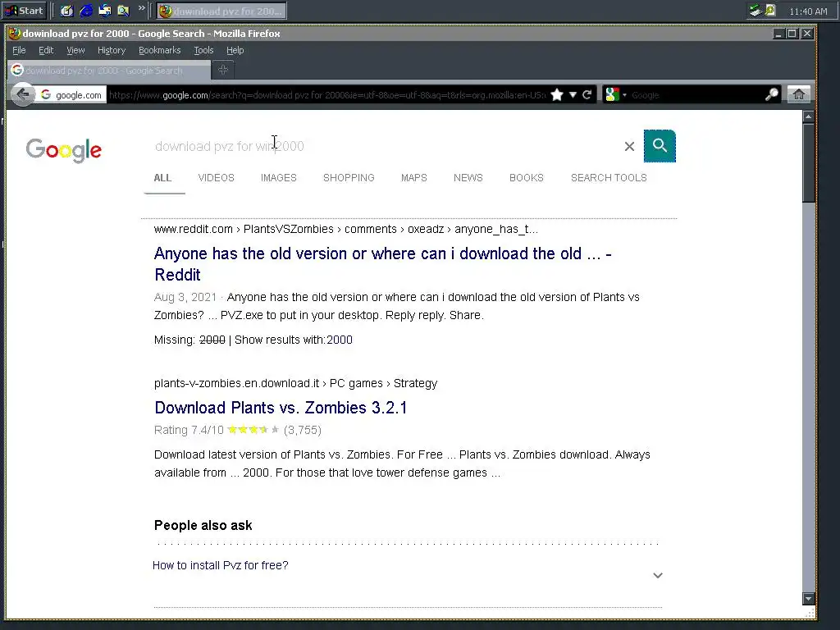Open a new tab with the plus button
The width and height of the screenshot is (840, 630).
coord(223,70)
